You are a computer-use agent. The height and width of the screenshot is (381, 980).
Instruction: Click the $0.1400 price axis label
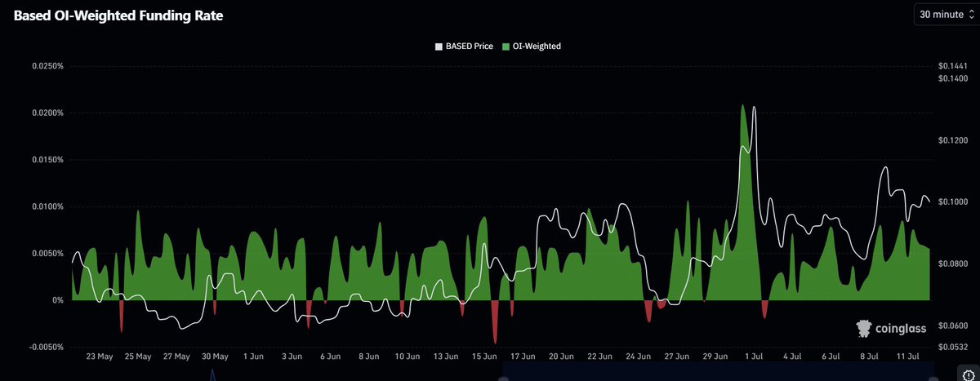click(x=953, y=78)
